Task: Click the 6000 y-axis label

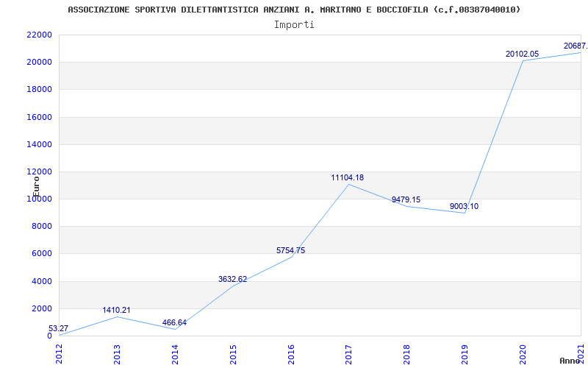Action: (41, 254)
